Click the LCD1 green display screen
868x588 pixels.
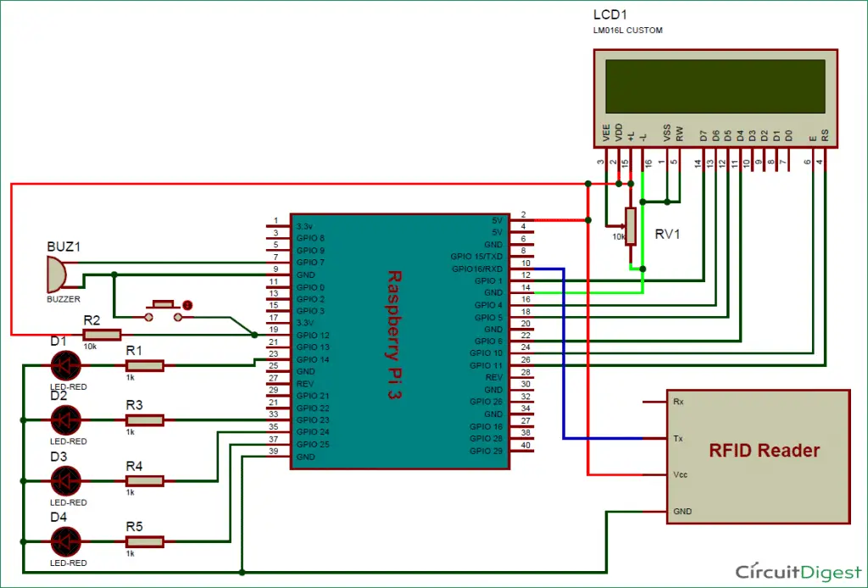pos(712,86)
